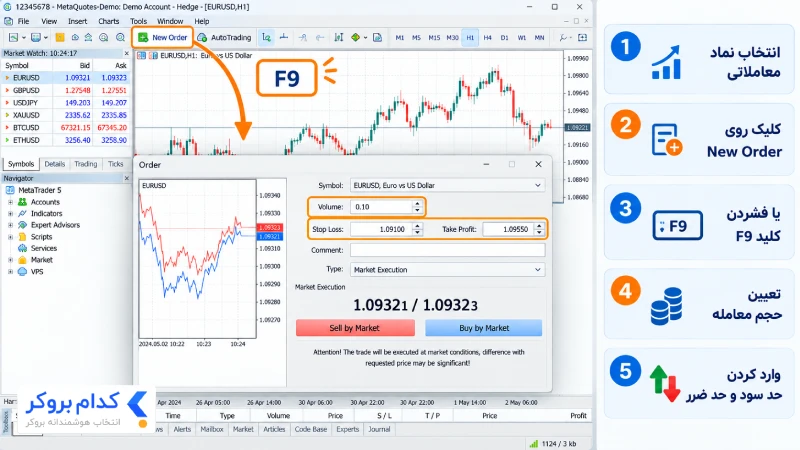Toggle the AutoTrading button
Screen dimensions: 800x450
pos(224,37)
